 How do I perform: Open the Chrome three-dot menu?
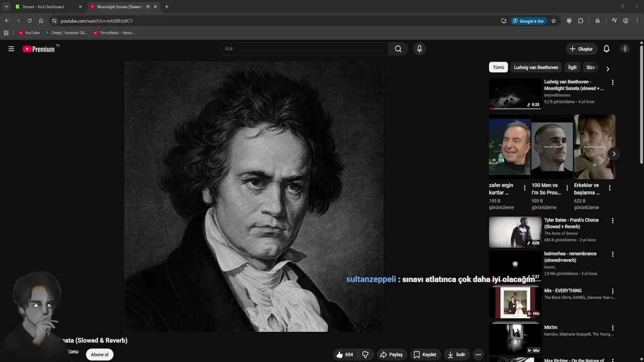(636, 21)
